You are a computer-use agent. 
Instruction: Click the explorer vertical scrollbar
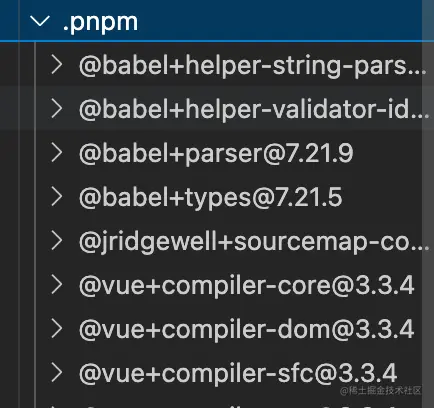[428, 204]
